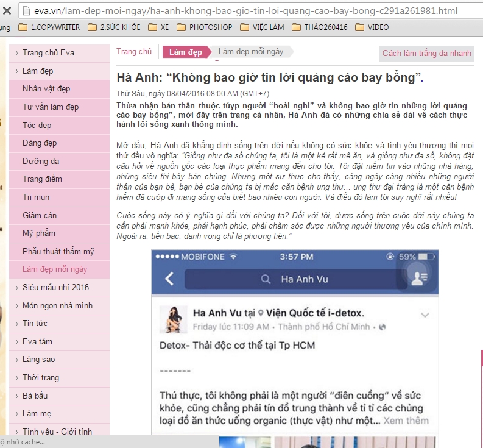The width and height of the screenshot is (483, 448).
Task: Tap the search magnifier icon beside Ha Anh Vu
Action: (266, 279)
